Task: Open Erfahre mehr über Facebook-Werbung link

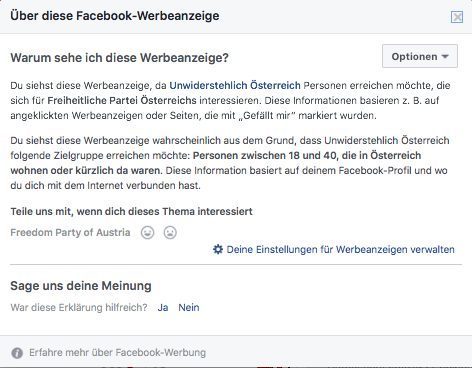Action: 117,353
